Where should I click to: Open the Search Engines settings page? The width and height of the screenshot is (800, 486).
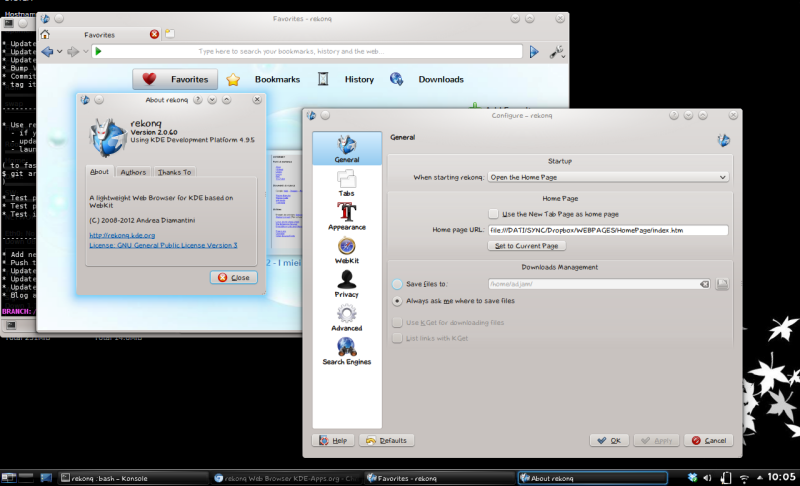[346, 351]
